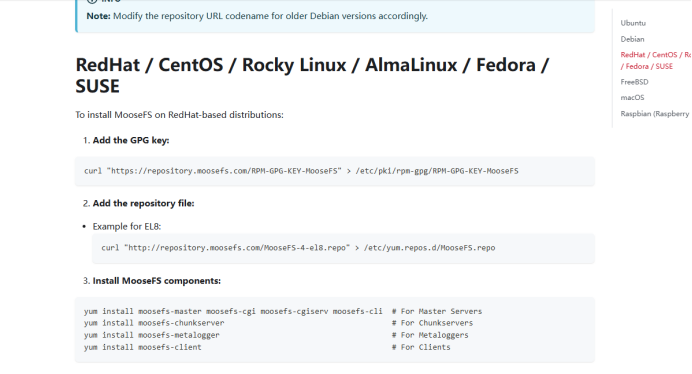Viewport: 692px width, 374px height.
Task: Jump to the Debian section link
Action: pos(632,39)
